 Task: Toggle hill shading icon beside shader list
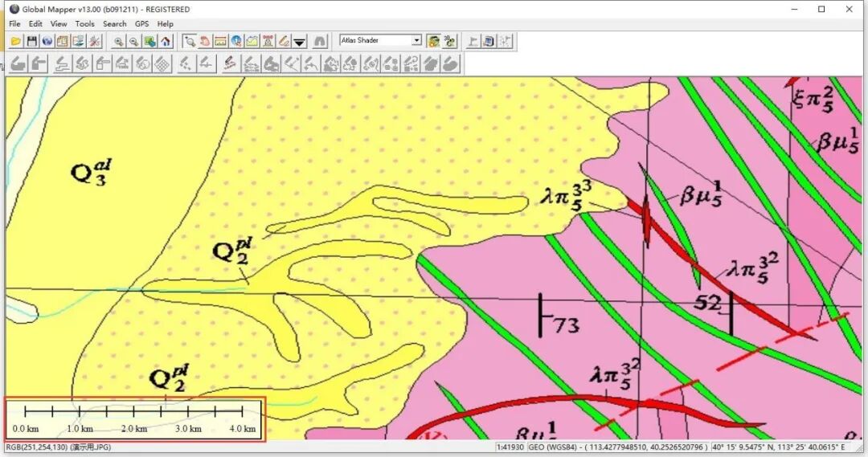click(433, 41)
